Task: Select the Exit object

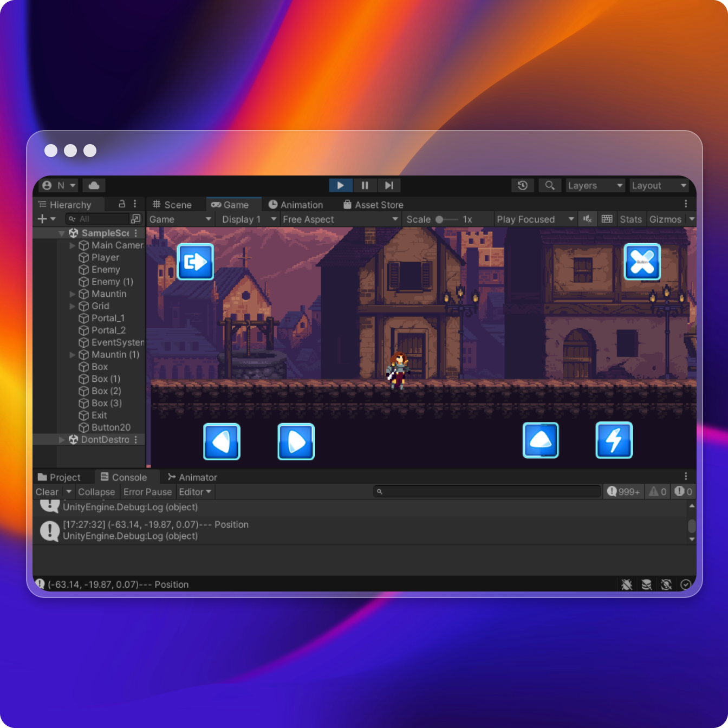Action: coord(93,415)
